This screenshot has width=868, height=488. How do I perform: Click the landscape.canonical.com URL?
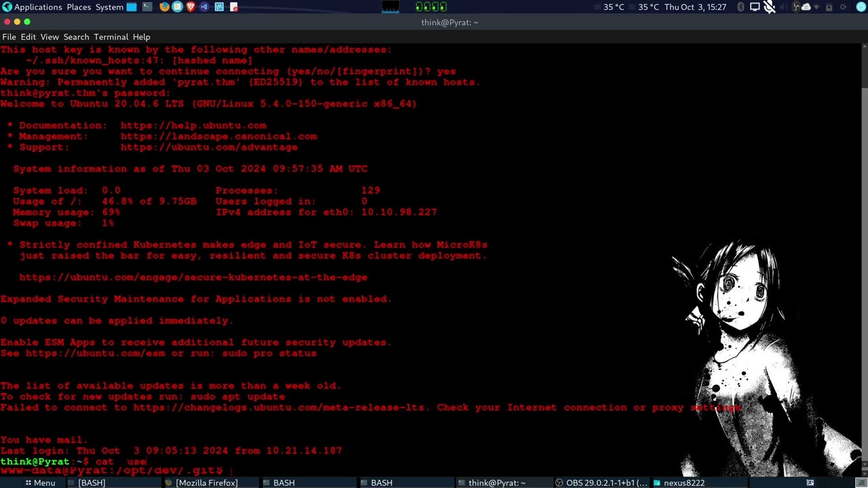coord(218,136)
